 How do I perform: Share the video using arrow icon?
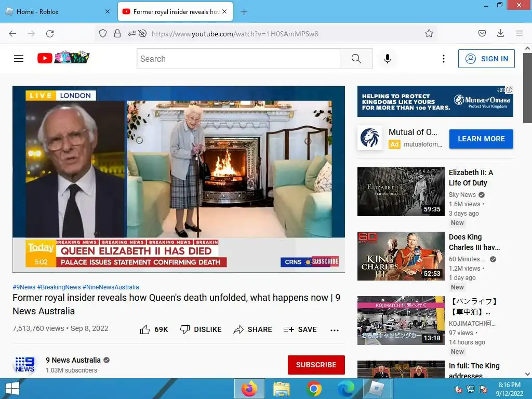[x=238, y=329]
